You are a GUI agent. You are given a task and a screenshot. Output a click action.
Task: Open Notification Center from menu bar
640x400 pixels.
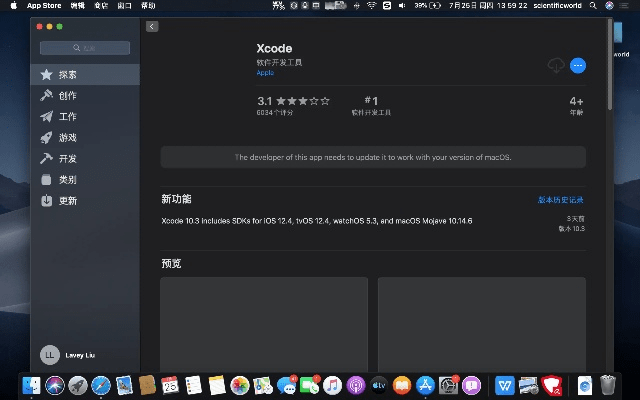(x=624, y=6)
